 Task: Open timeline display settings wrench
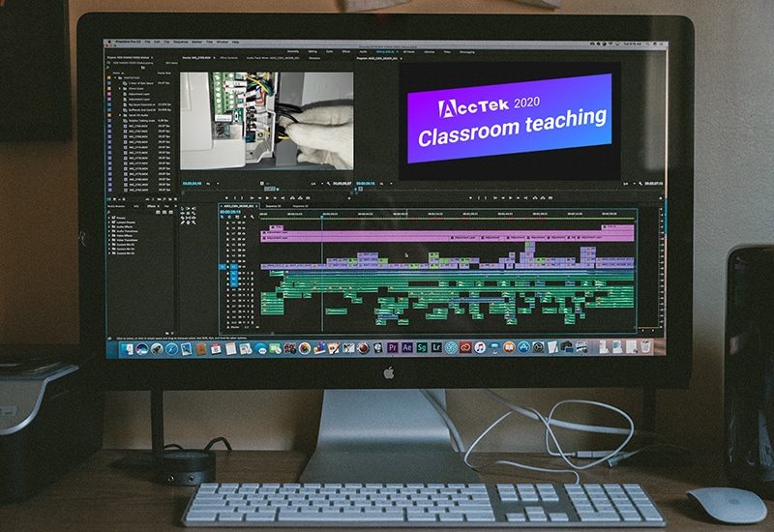click(x=253, y=217)
